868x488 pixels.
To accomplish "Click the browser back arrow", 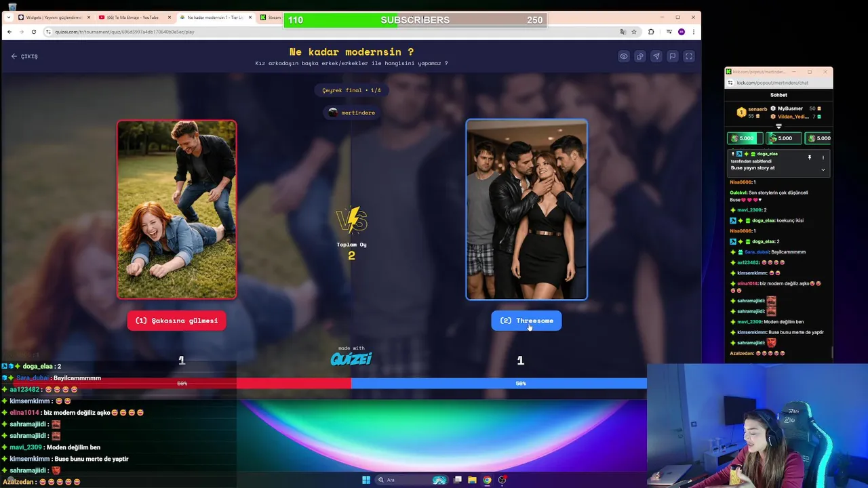I will (9, 32).
